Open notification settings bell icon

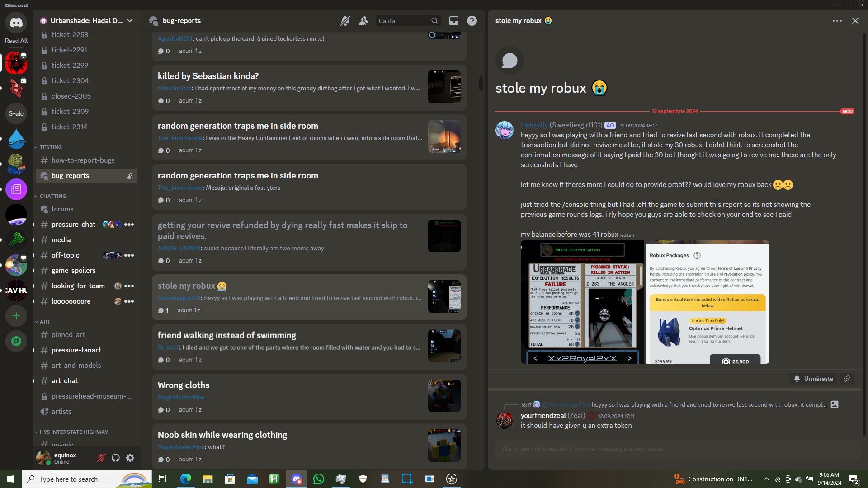(345, 21)
